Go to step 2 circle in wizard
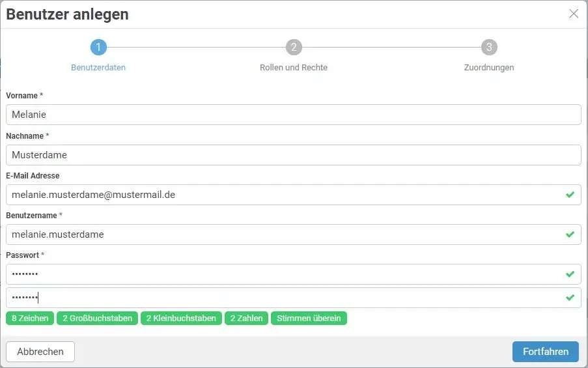Viewport: 588px width, 368px height. [294, 48]
